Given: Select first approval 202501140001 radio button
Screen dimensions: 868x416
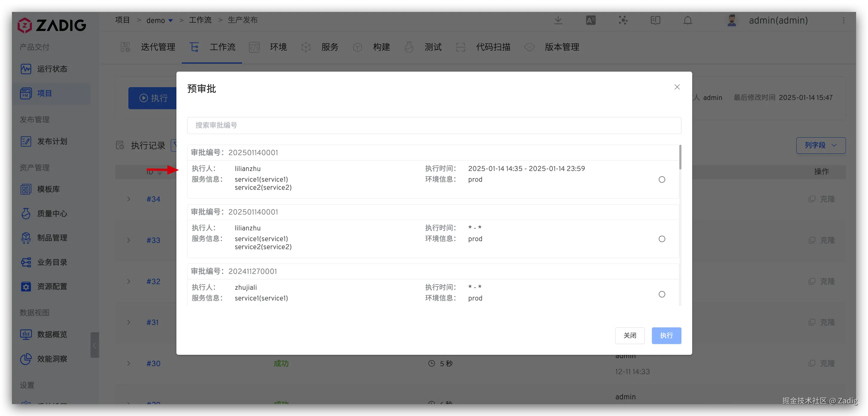Looking at the screenshot, I should coord(661,180).
